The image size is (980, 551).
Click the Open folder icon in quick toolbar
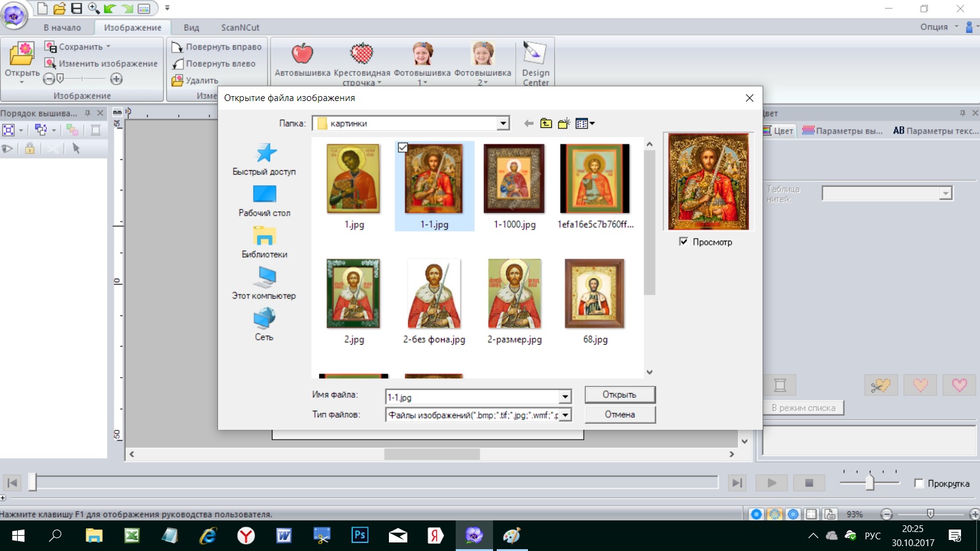point(59,8)
